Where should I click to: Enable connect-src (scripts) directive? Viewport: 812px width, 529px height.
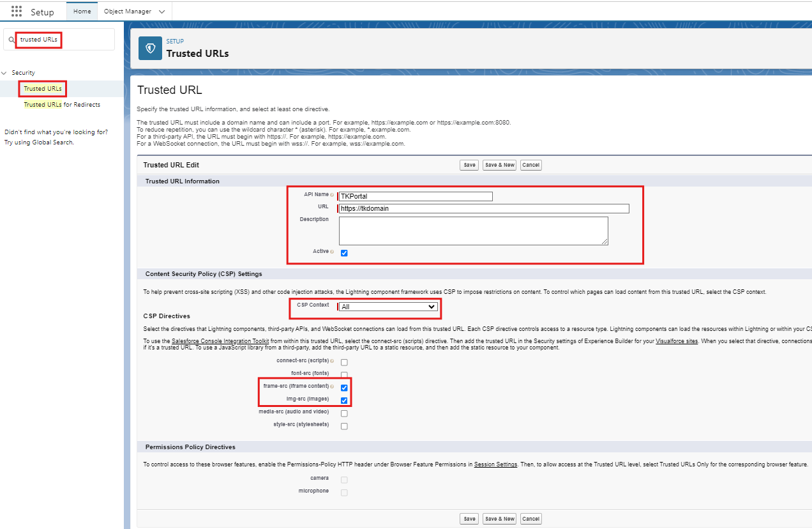click(344, 362)
